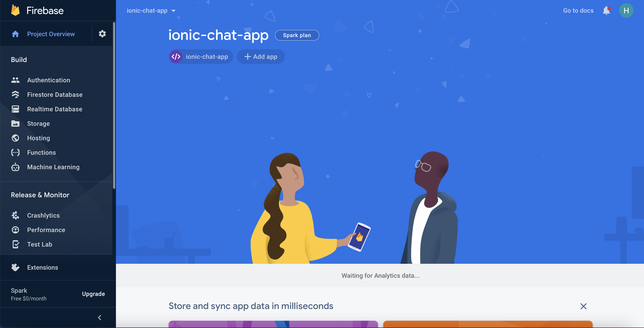Open Realtime Database panel
Screen dimensions: 644x328
[x=54, y=109]
